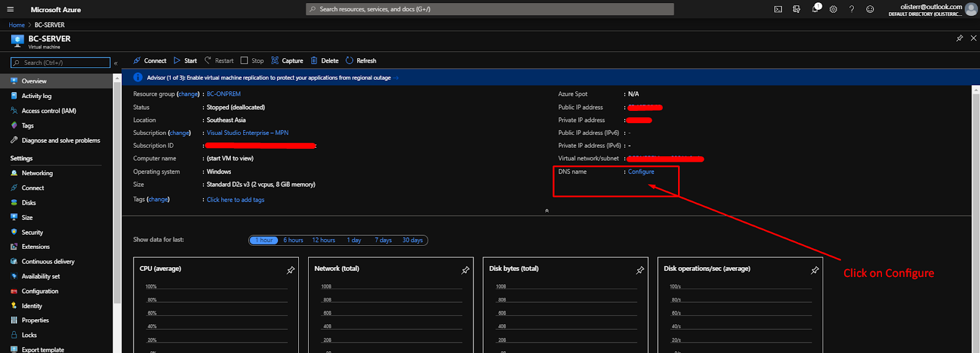Pin the Network (total) chart
This screenshot has height=353, width=980.
(x=466, y=270)
